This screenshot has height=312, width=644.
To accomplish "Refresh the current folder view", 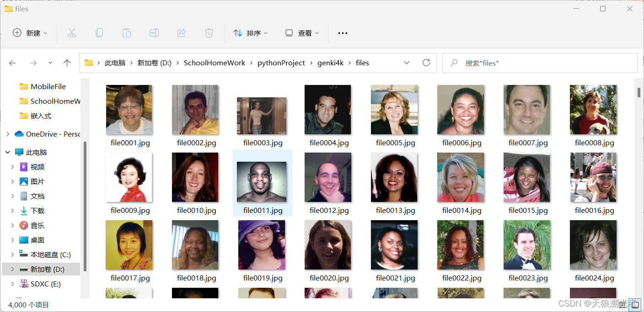I will 426,63.
